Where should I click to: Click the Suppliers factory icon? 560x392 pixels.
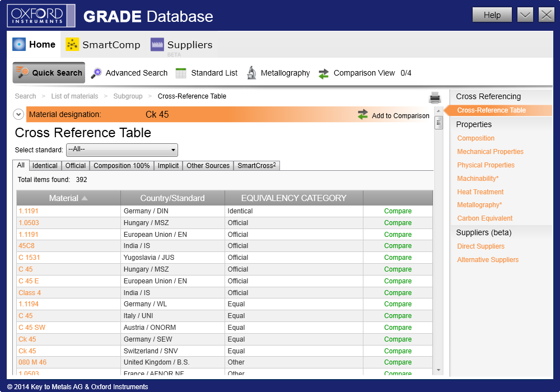point(157,44)
